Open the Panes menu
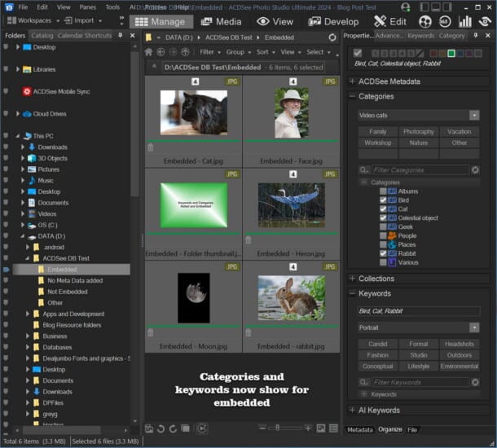This screenshot has width=497, height=448. click(x=89, y=7)
